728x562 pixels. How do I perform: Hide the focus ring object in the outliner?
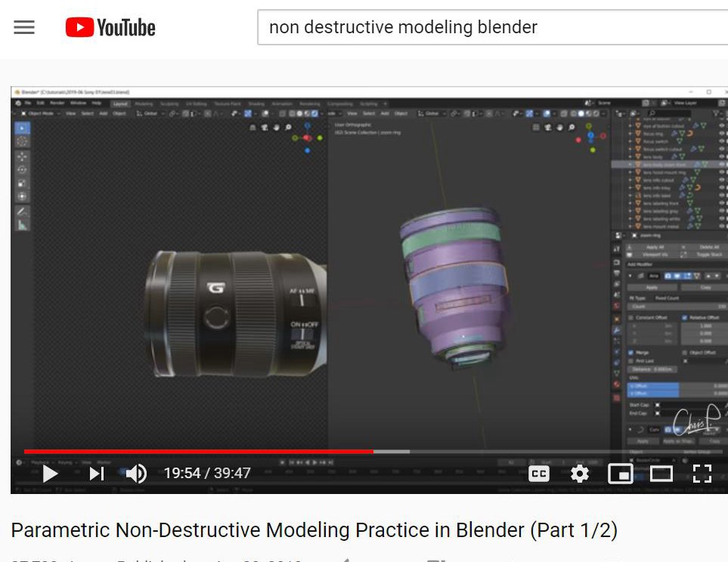click(x=723, y=134)
